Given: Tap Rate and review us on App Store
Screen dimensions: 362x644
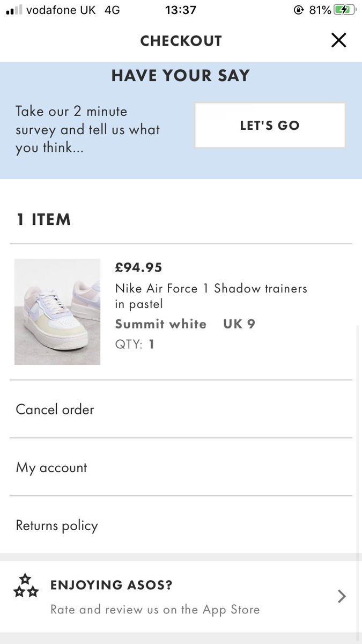Looking at the screenshot, I should [x=155, y=610].
